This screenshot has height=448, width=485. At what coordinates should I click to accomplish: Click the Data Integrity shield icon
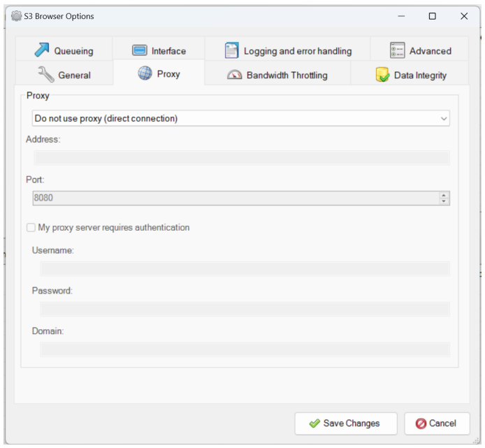tap(382, 75)
